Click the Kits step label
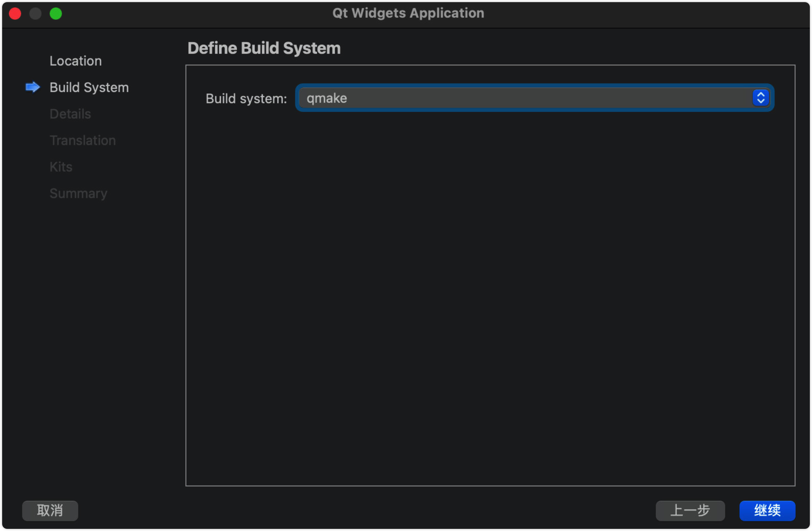The image size is (812, 531). tap(61, 167)
